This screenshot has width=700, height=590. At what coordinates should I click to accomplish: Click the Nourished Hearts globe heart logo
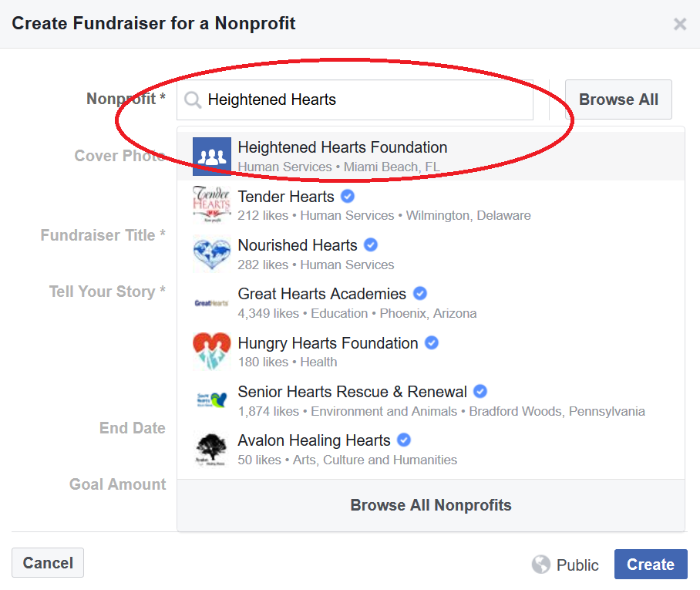click(x=211, y=254)
